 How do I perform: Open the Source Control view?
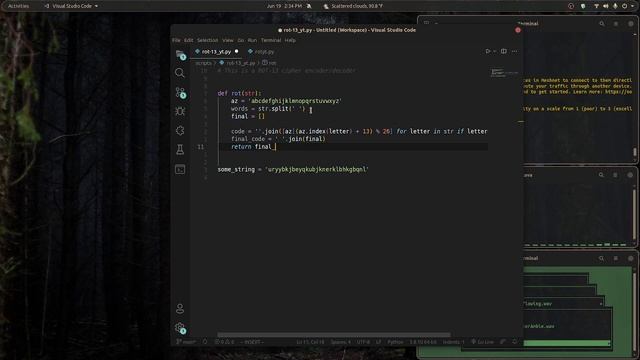click(x=180, y=93)
